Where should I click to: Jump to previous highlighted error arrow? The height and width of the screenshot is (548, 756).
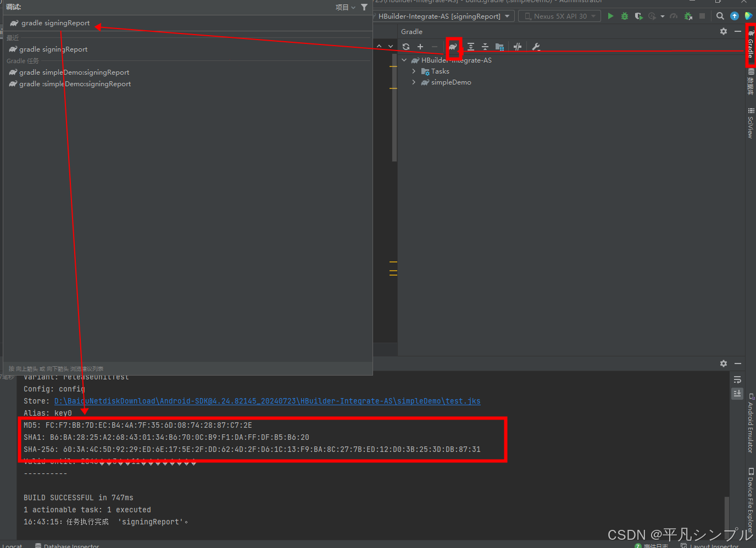click(x=379, y=46)
